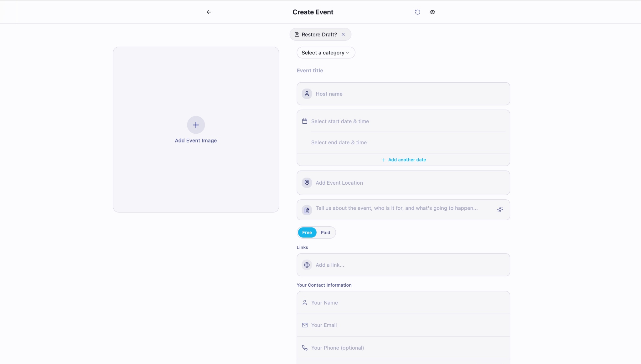Select the Free pricing option

(307, 233)
